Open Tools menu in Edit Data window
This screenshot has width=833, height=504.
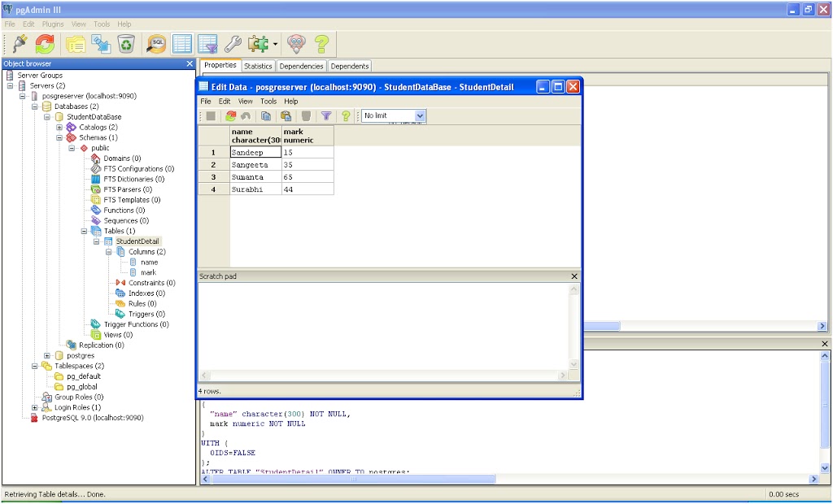[x=268, y=101]
